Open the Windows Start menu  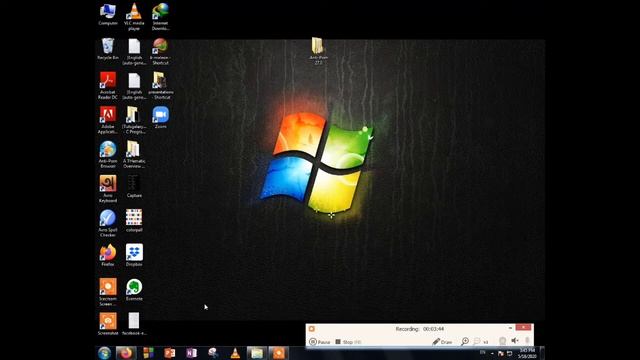click(x=104, y=353)
